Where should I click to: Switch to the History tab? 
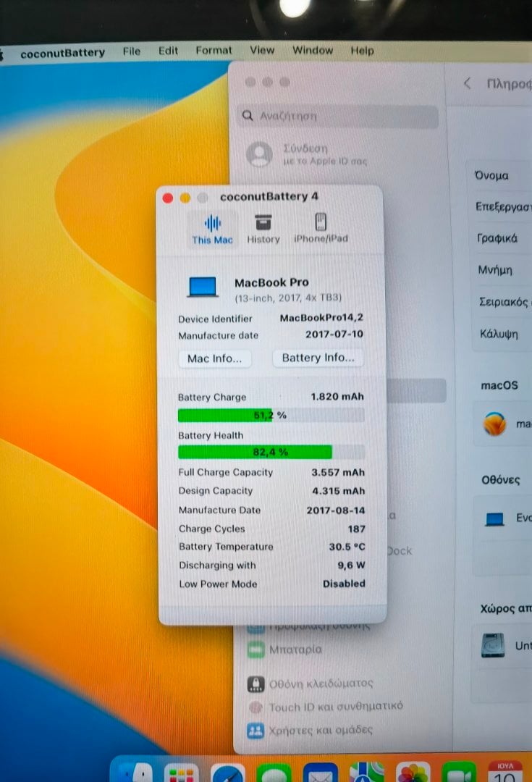tap(263, 230)
